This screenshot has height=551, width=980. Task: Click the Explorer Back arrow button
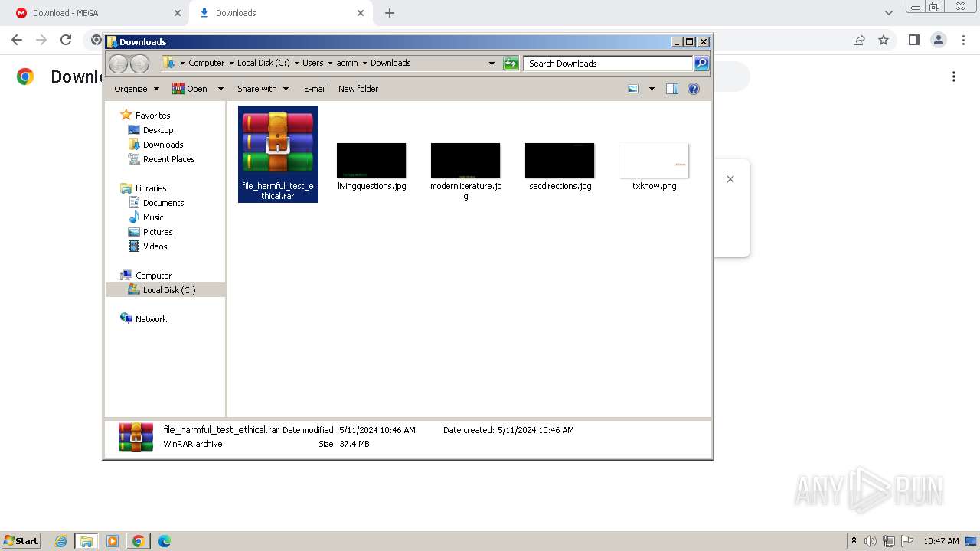119,64
